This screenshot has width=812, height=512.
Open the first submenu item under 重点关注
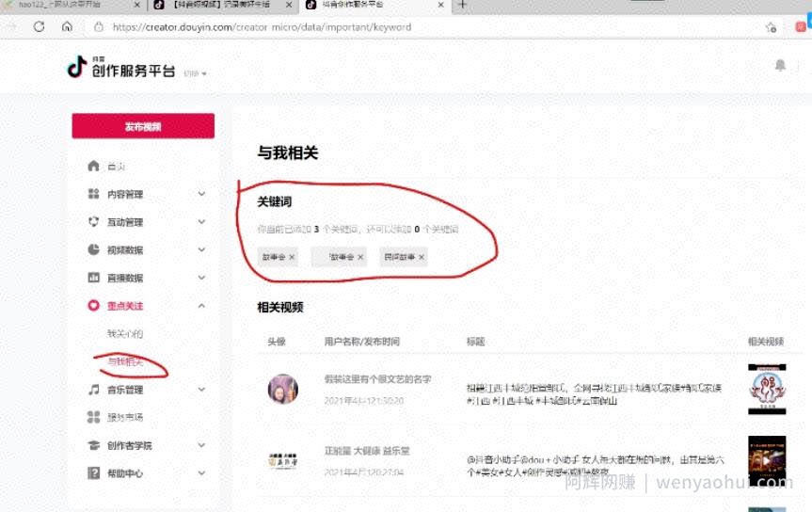click(125, 334)
